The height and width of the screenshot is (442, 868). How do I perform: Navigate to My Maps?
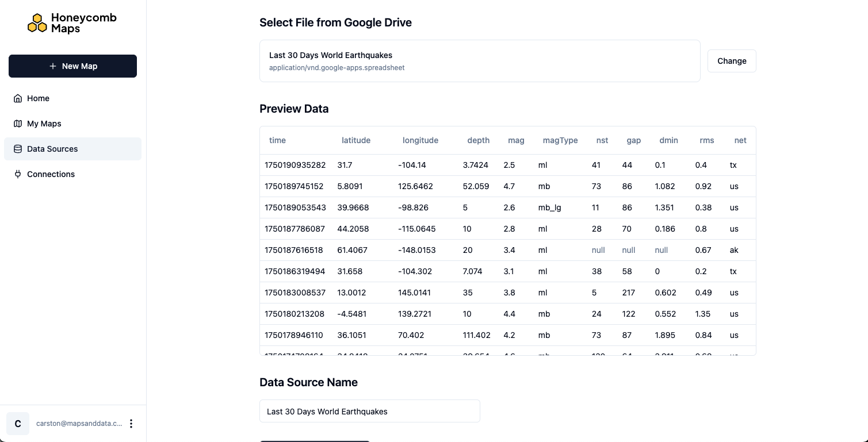[44, 124]
